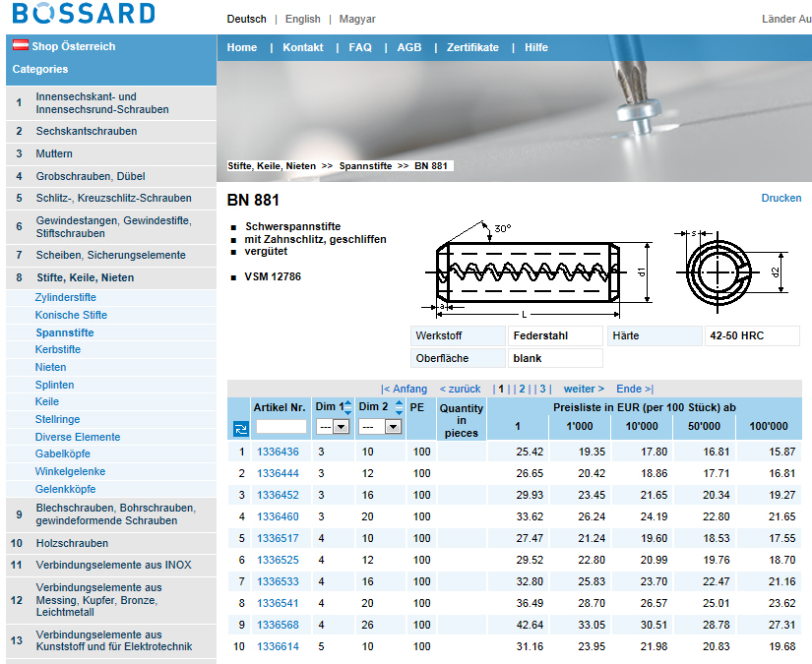
Task: Go to the Kontakt page
Action: point(303,47)
